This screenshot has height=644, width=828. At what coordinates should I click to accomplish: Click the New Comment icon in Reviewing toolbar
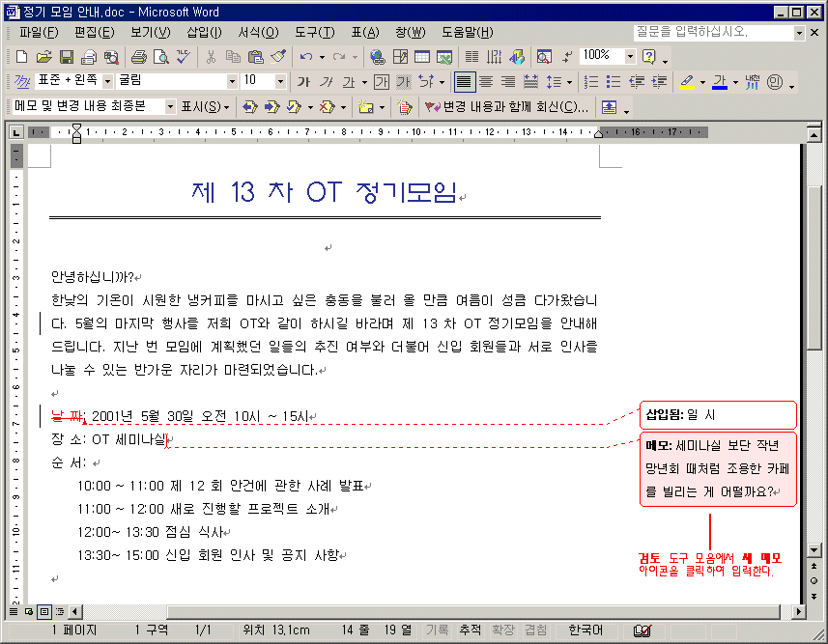coord(365,107)
